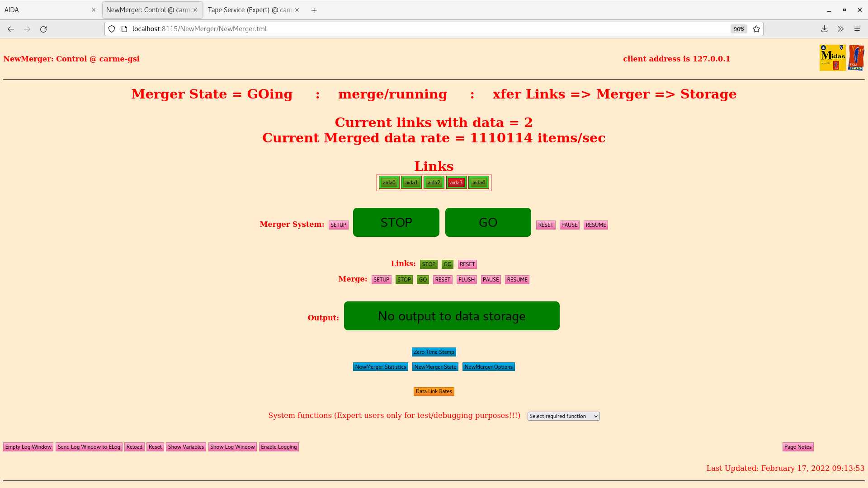This screenshot has height=488, width=868.
Task: Toggle the aida0 link indicator
Action: click(x=389, y=183)
